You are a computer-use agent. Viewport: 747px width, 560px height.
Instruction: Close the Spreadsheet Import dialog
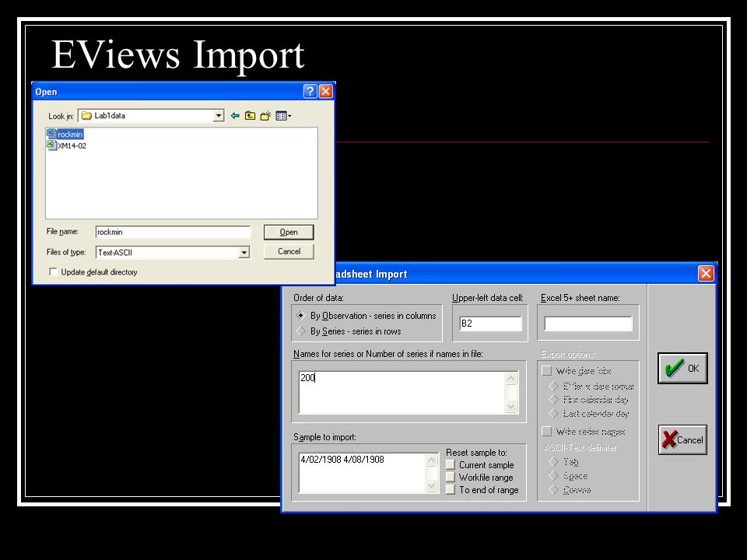pos(706,273)
